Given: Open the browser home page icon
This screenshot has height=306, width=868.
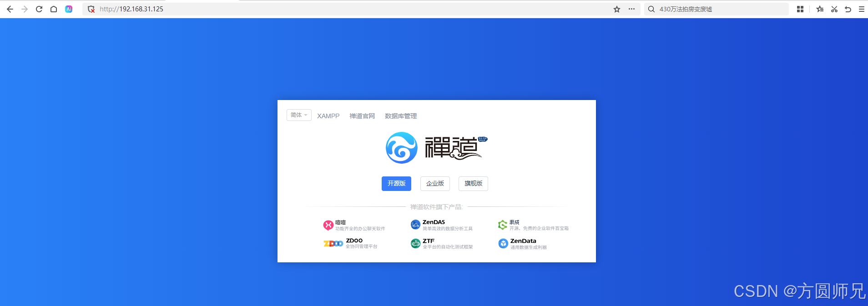Looking at the screenshot, I should point(54,9).
